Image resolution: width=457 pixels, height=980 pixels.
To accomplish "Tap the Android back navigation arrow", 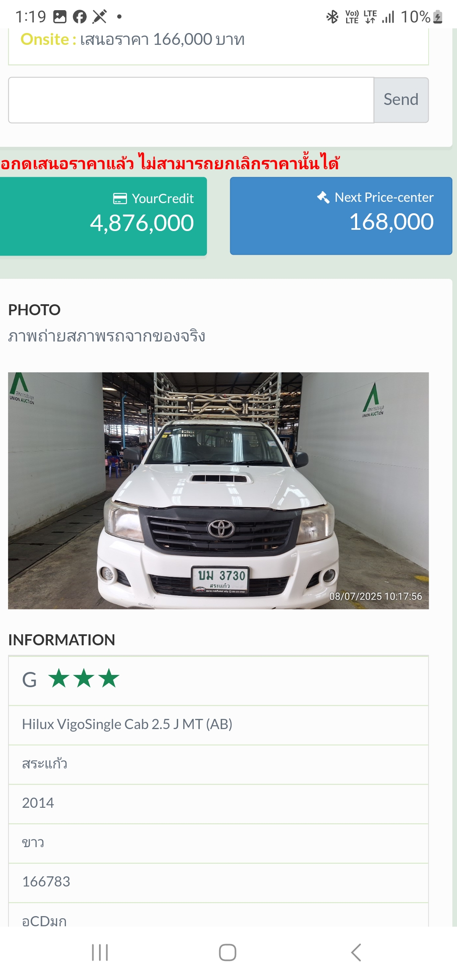I will (356, 952).
